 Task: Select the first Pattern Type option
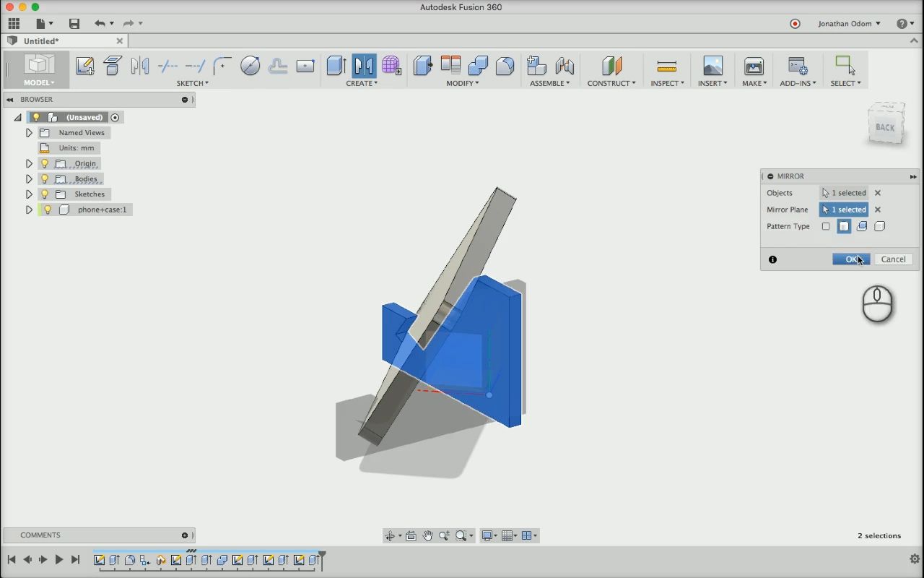(x=826, y=226)
